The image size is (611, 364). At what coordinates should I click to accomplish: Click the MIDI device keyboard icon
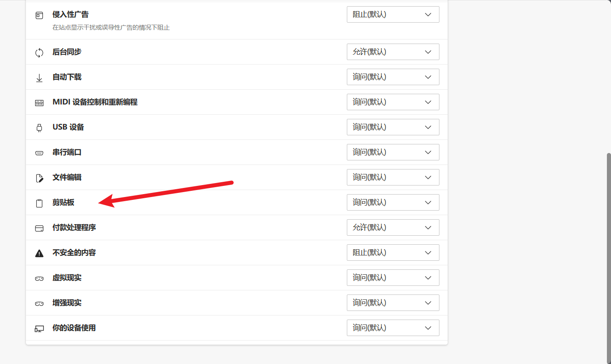click(x=39, y=103)
